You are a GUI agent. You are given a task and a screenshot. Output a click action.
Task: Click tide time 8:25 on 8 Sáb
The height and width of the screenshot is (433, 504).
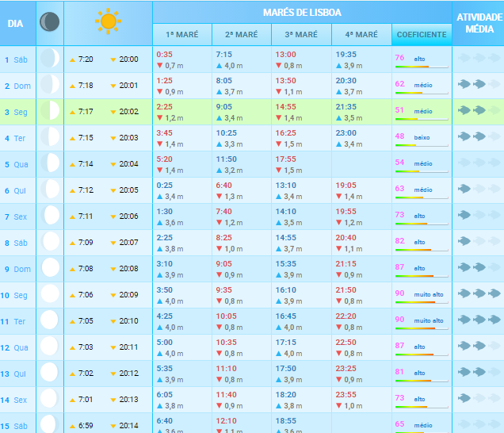223,237
